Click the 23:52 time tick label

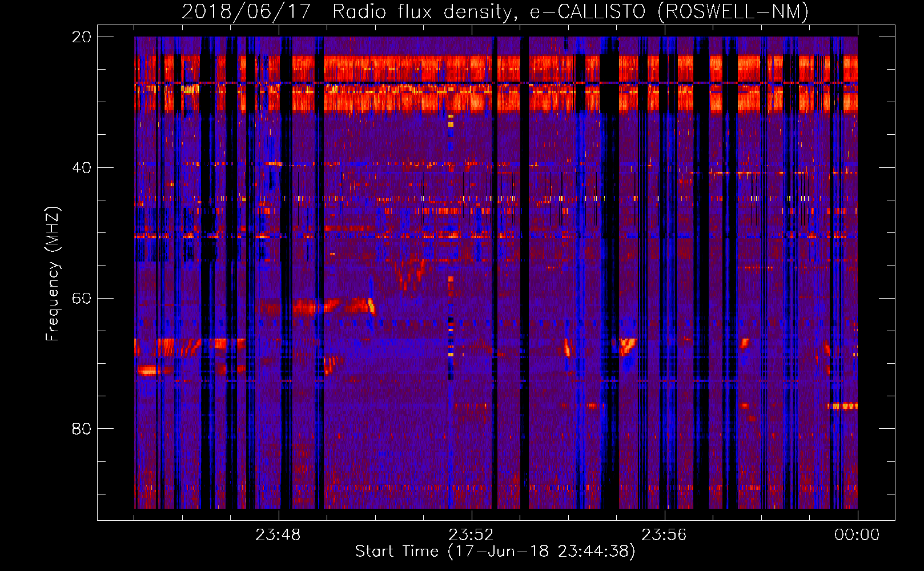coord(471,535)
